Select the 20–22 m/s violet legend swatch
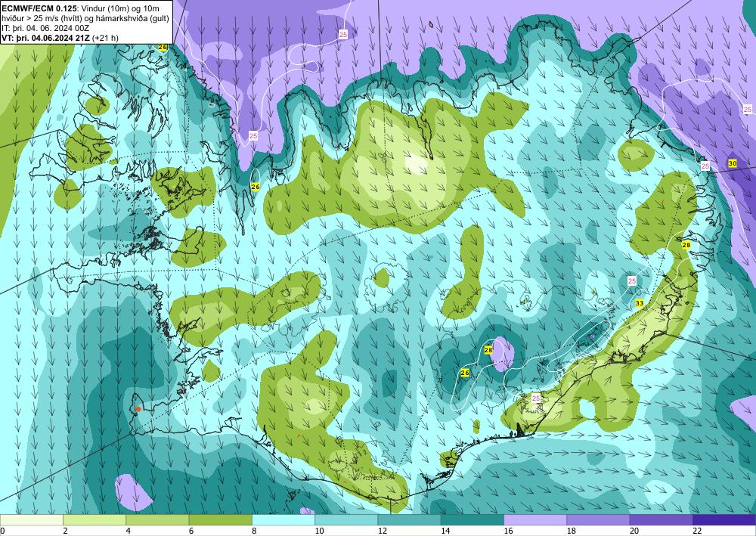The width and height of the screenshot is (756, 536). coord(661,519)
